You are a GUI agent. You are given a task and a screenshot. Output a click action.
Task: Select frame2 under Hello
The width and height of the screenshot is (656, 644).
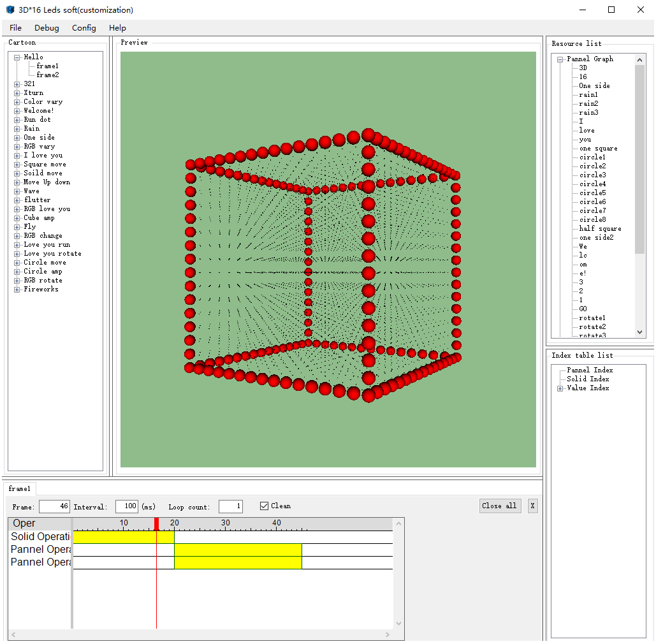tap(47, 75)
